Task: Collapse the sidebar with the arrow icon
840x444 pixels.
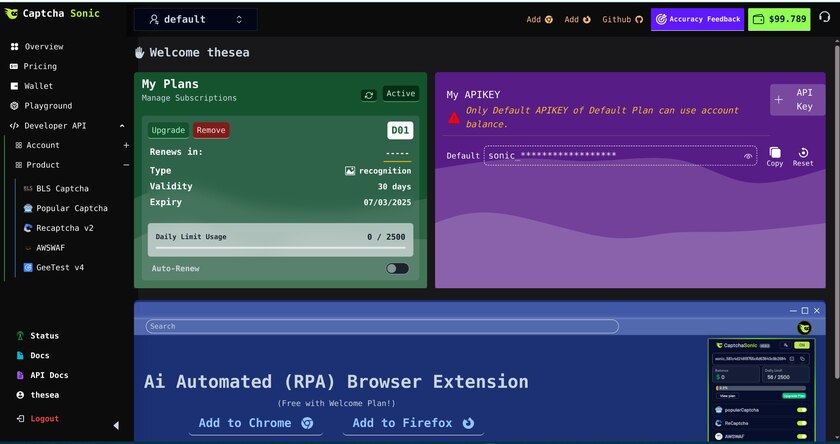Action: point(115,425)
